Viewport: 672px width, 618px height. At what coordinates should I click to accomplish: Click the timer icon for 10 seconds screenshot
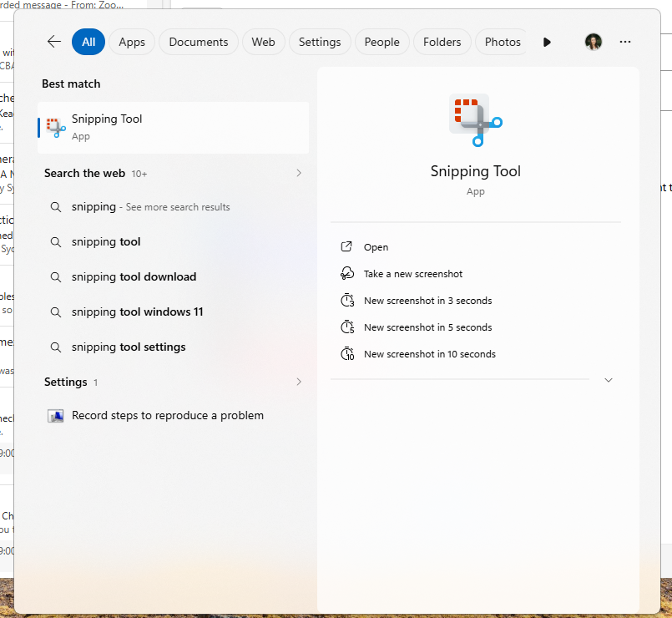point(347,354)
